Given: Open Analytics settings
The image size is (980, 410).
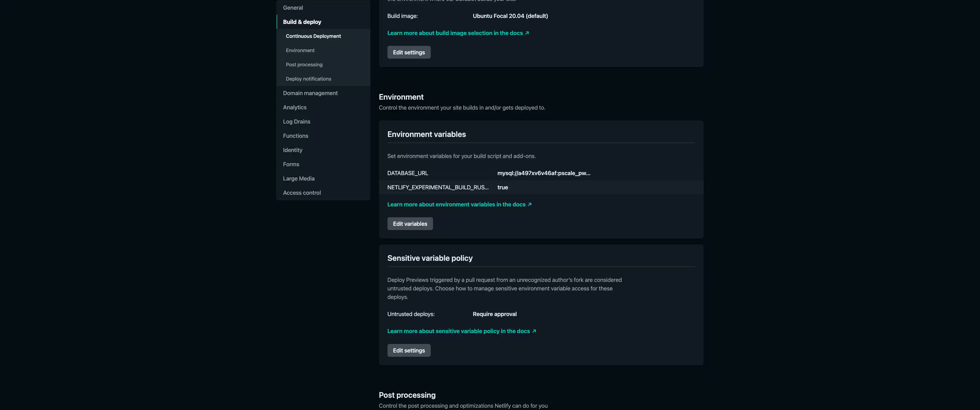Looking at the screenshot, I should (x=295, y=108).
